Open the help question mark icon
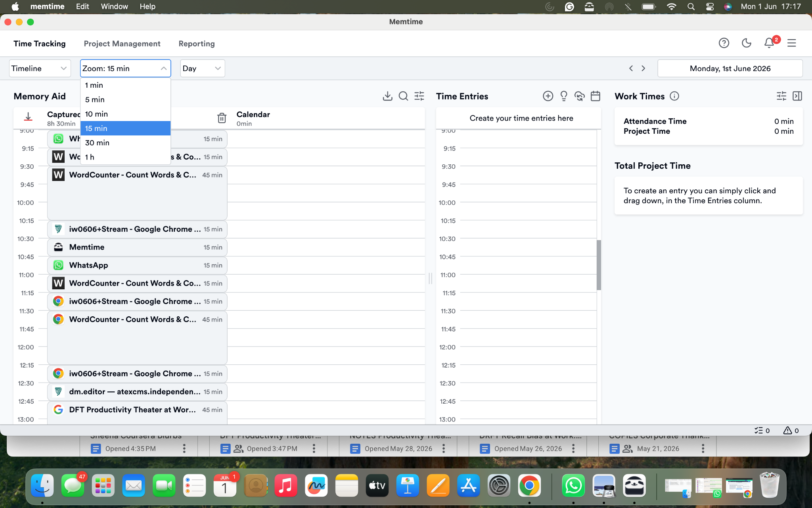 pyautogui.click(x=724, y=43)
